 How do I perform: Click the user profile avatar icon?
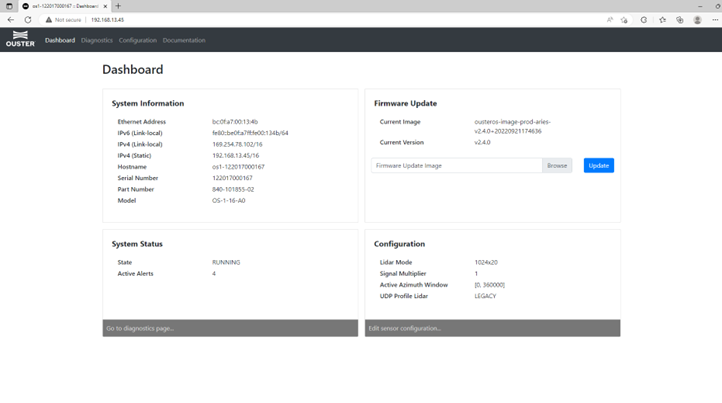pyautogui.click(x=697, y=19)
